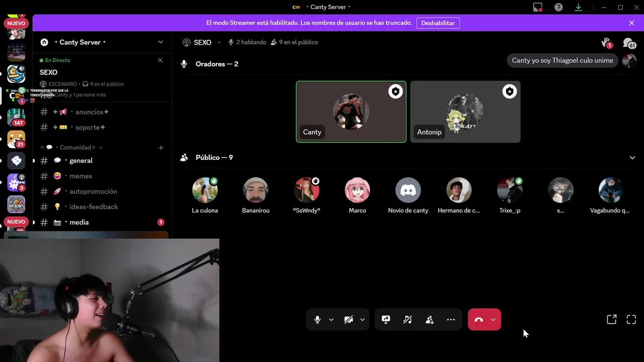Viewport: 644px width, 362px height.
Task: Click chat message author avatar
Action: pyautogui.click(x=629, y=60)
